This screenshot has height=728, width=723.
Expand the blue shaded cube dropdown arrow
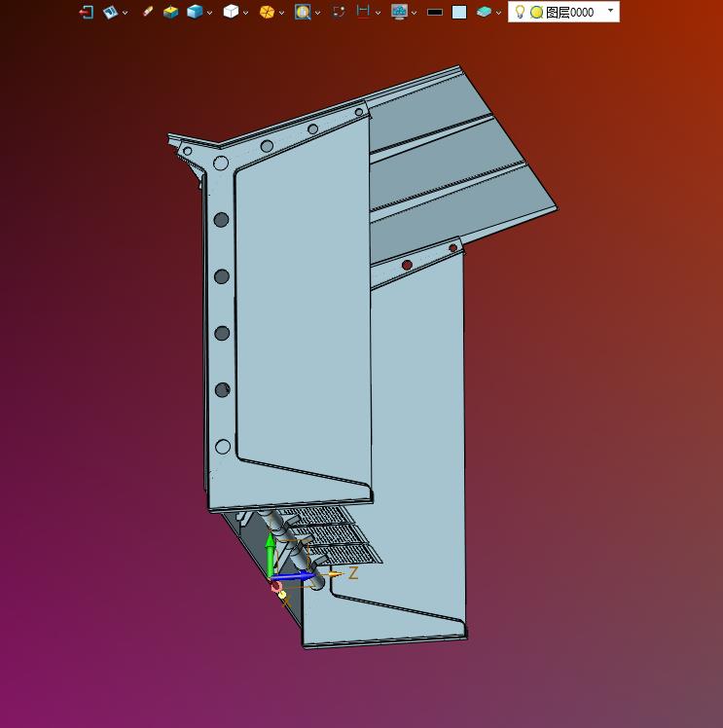pyautogui.click(x=209, y=13)
